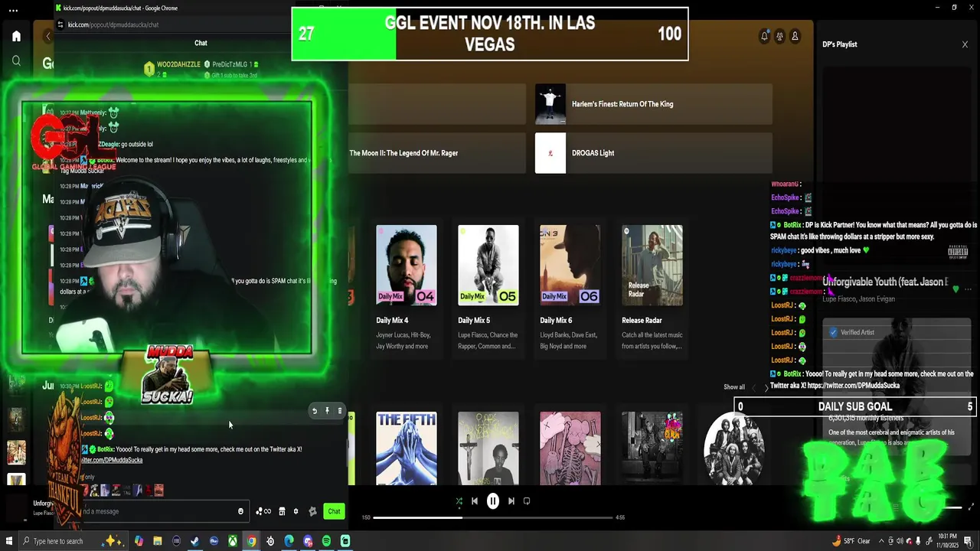Switch to Google Chrome in taskbar
Viewport: 980px width, 551px height.
pos(251,541)
